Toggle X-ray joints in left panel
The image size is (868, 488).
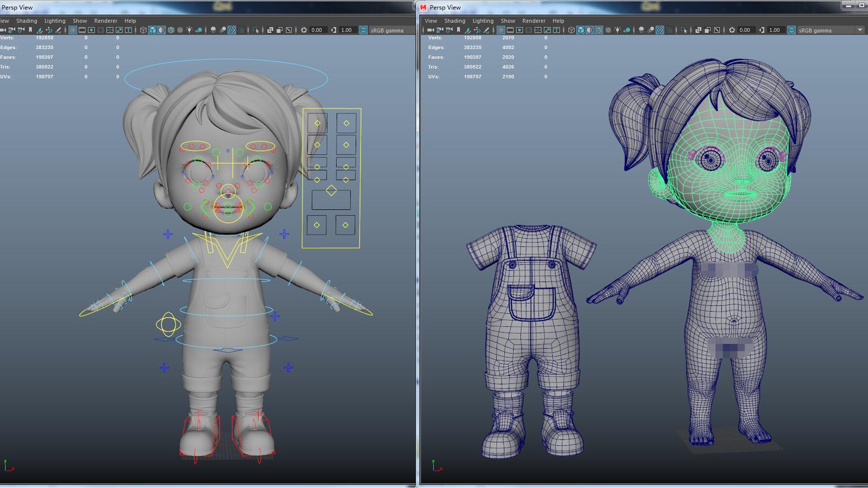click(288, 30)
